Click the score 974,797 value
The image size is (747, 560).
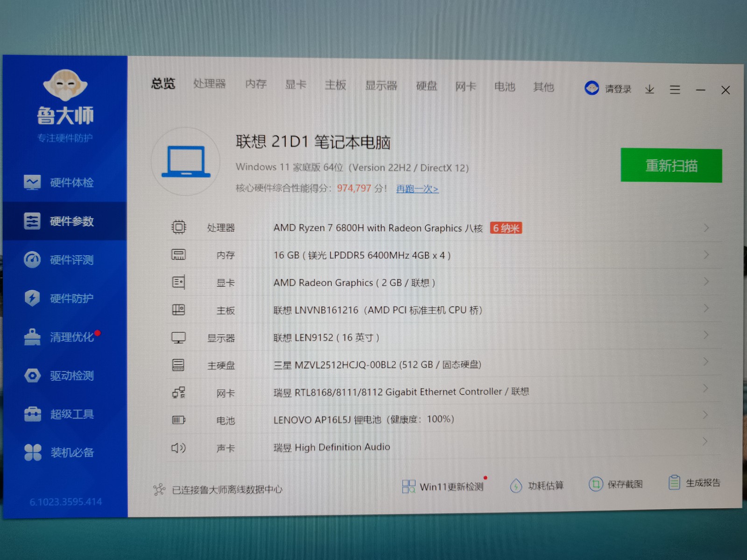[354, 188]
